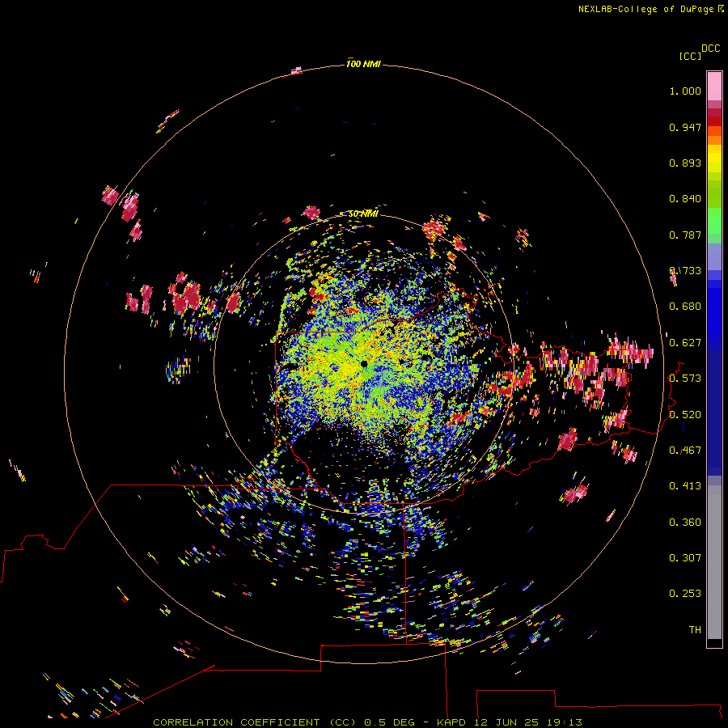
Task: Click the CORRELATION COEFFICIENT (CC) caption text
Action: pyautogui.click(x=255, y=722)
